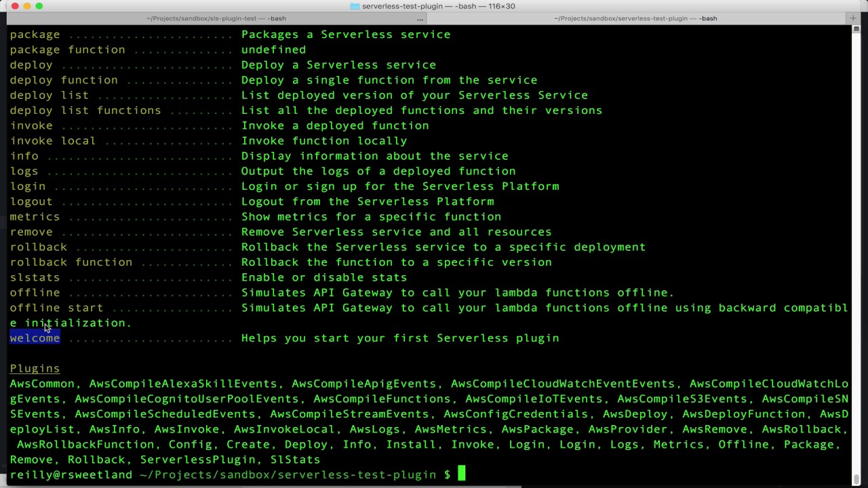Screen dimensions: 868x488
Task: Click 'Packages a Serverless service' description
Action: [x=346, y=35]
